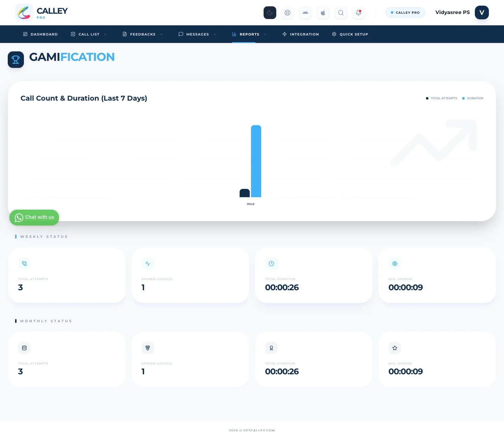This screenshot has width=504, height=432.
Task: Click the monthly Spoken Success medal icon
Action: click(148, 348)
